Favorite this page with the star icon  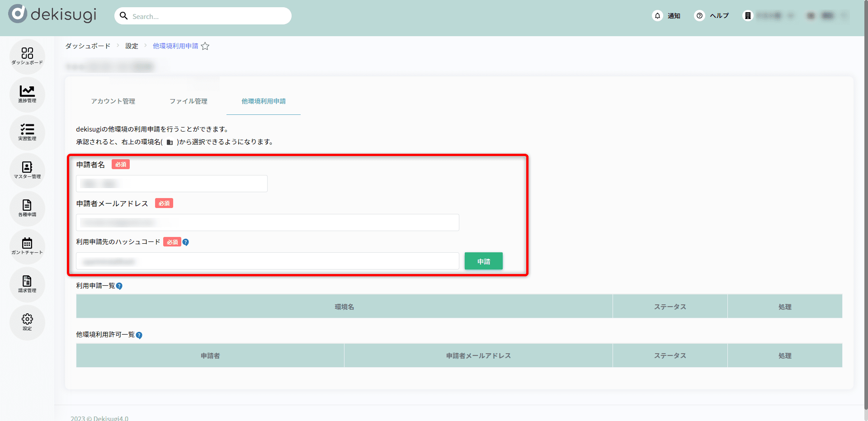pyautogui.click(x=205, y=46)
